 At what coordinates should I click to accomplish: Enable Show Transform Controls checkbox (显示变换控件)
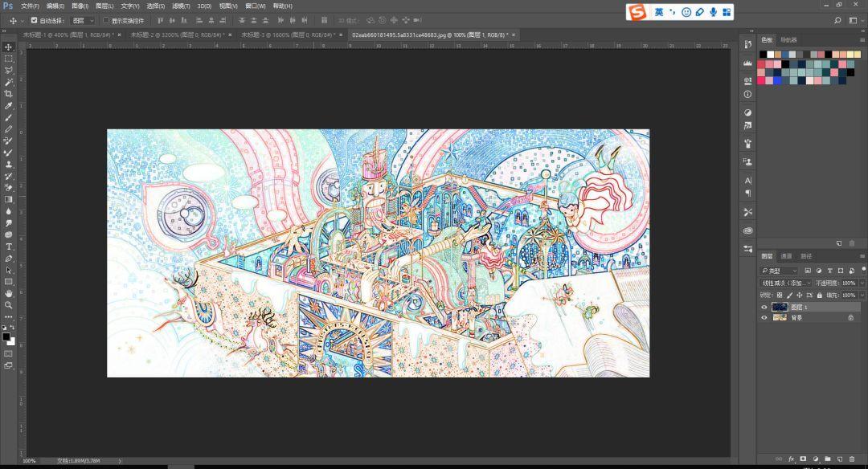[x=106, y=20]
